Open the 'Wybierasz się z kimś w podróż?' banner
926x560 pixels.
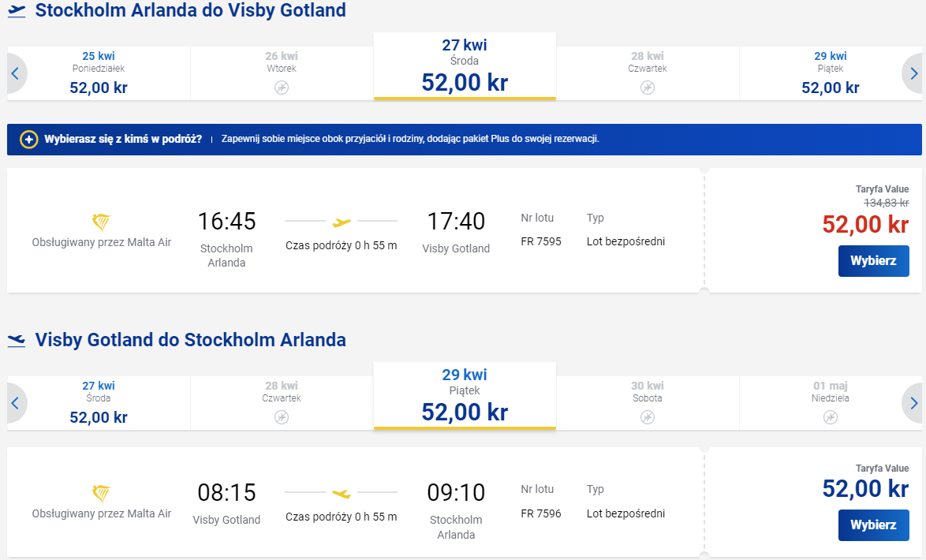[x=464, y=140]
